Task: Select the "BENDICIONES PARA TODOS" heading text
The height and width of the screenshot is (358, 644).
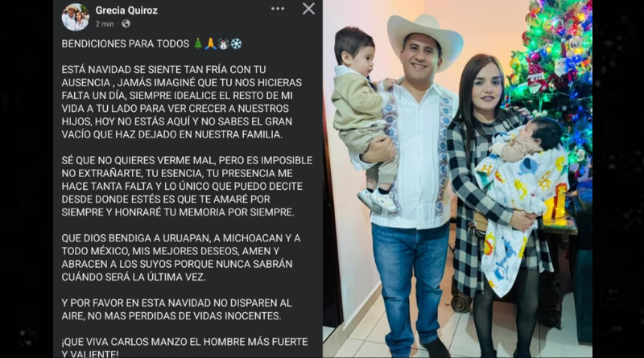Action: coord(126,44)
